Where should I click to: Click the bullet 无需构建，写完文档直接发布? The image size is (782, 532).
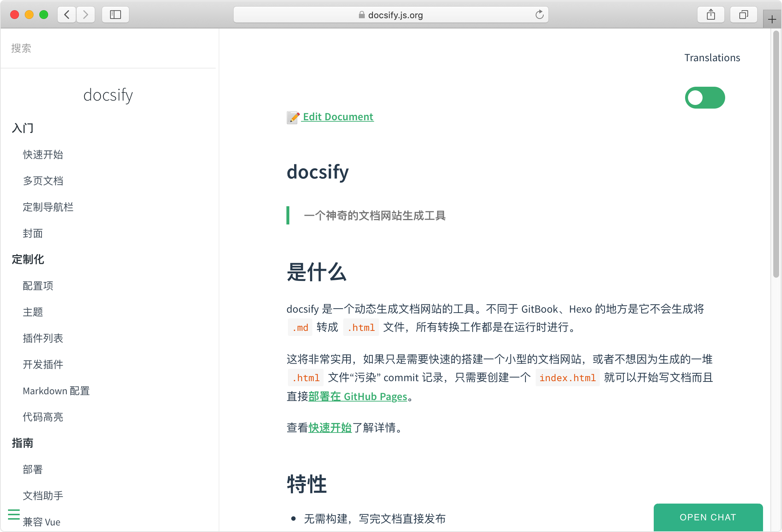click(x=375, y=519)
